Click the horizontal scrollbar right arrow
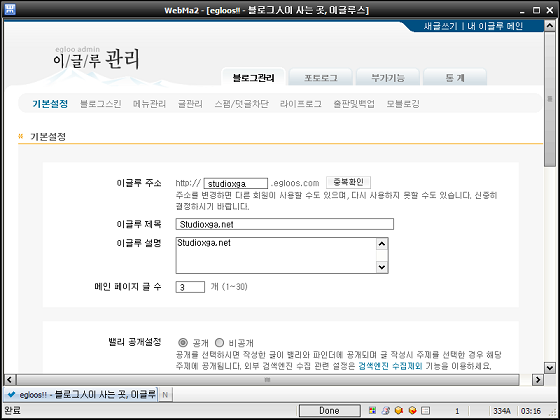This screenshot has width=560, height=420. [x=537, y=379]
